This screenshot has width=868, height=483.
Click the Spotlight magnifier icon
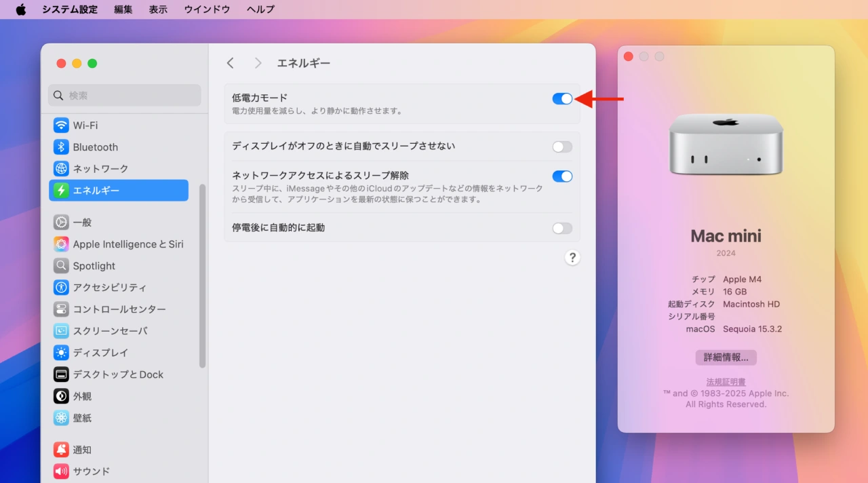coord(62,266)
